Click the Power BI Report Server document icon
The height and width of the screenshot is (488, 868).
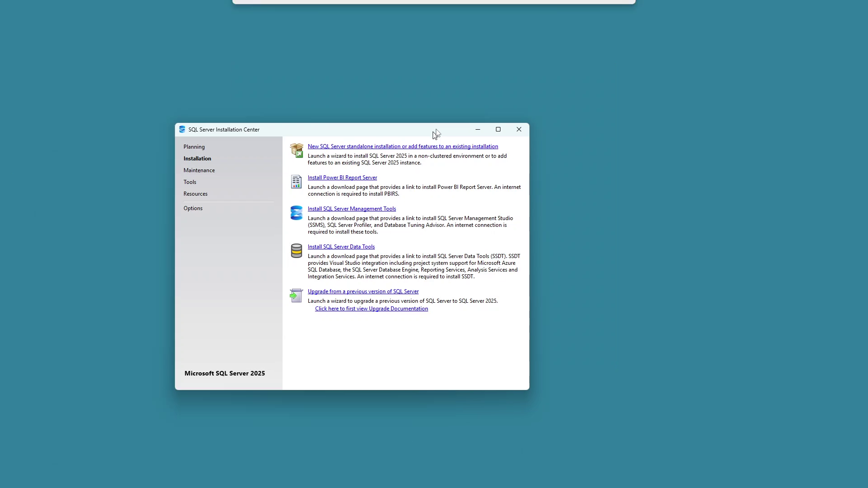click(296, 182)
